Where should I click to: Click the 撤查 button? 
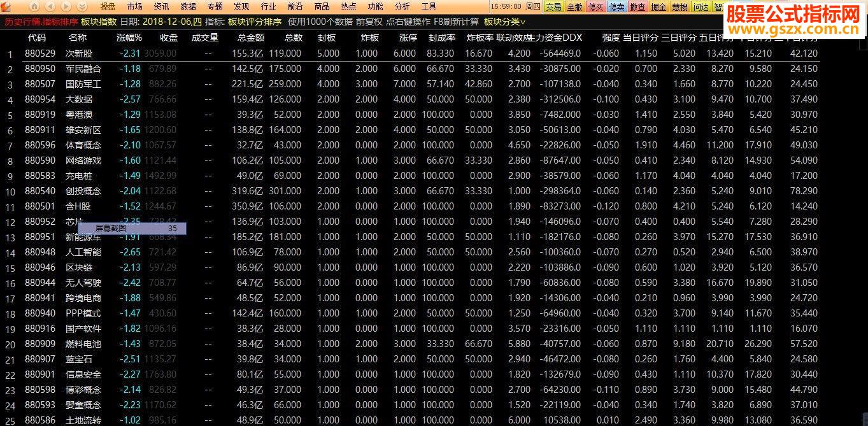pyautogui.click(x=638, y=7)
